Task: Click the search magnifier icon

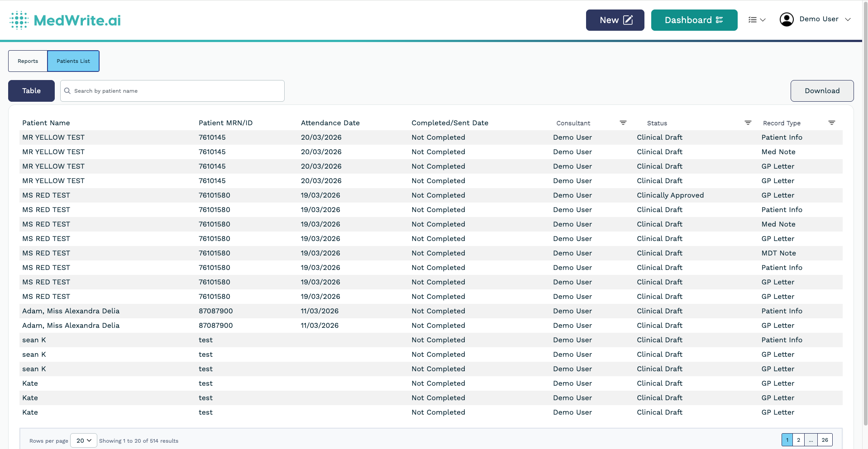Action: [67, 91]
